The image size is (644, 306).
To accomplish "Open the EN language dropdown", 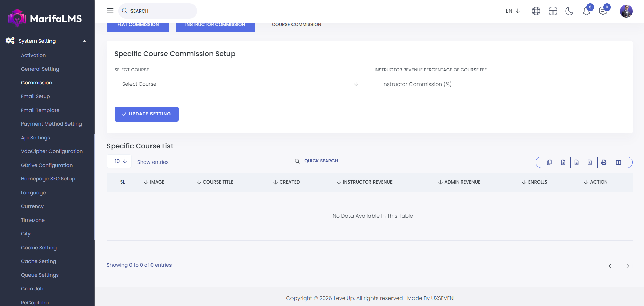I will (x=512, y=11).
